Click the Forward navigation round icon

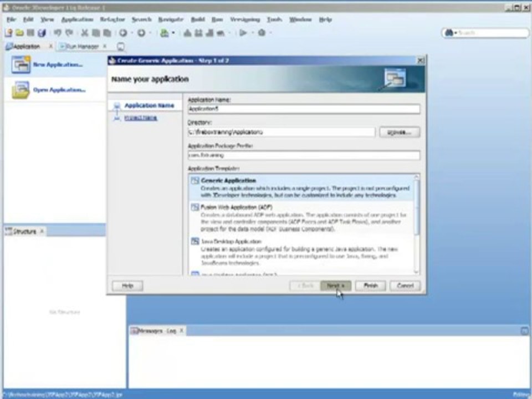click(141, 33)
